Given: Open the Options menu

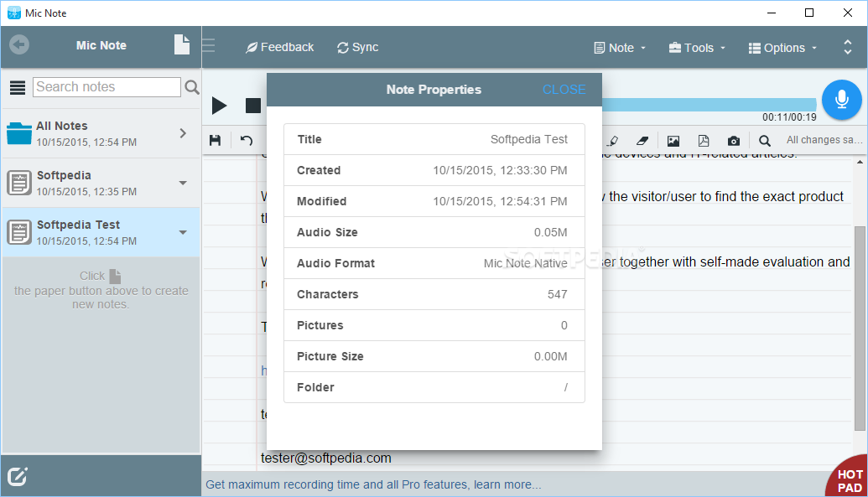Looking at the screenshot, I should coord(782,48).
